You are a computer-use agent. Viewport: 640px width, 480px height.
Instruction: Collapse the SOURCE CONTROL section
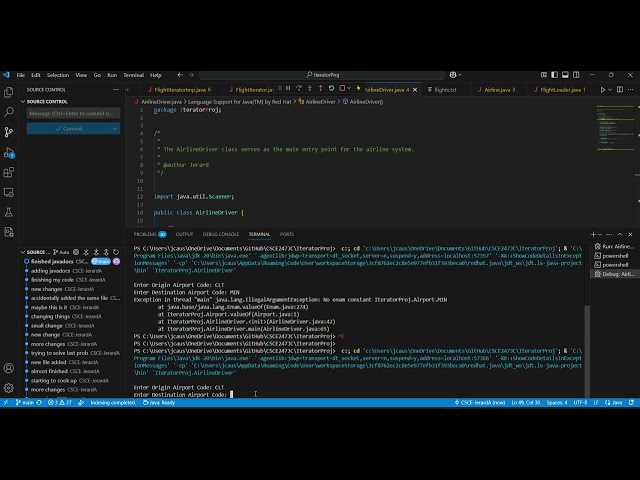tap(23, 101)
